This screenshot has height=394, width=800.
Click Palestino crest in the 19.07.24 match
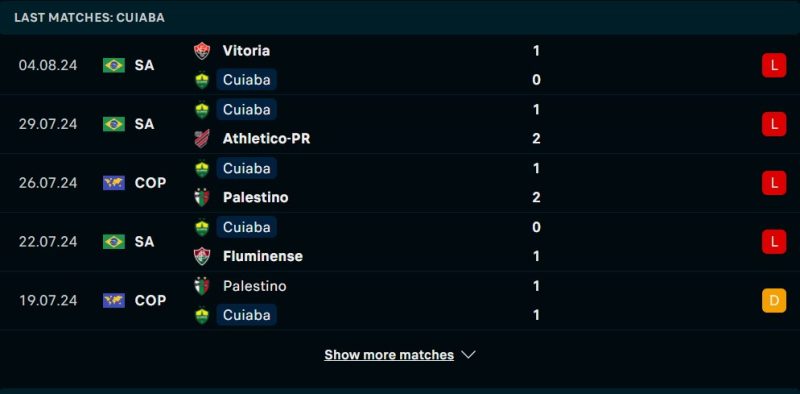point(202,286)
